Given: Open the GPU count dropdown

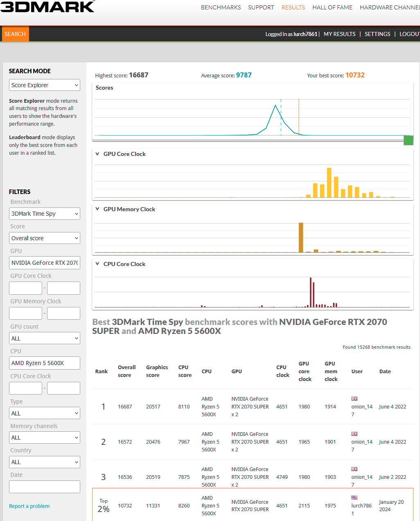Looking at the screenshot, I should pyautogui.click(x=45, y=338).
